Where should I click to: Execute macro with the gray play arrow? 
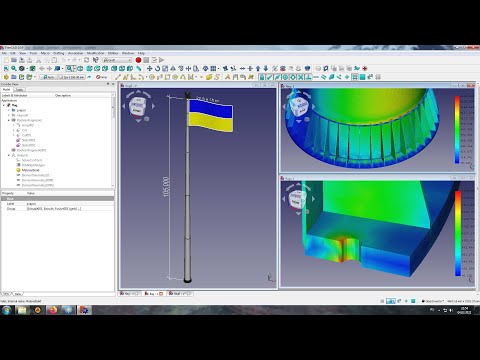click(x=162, y=60)
